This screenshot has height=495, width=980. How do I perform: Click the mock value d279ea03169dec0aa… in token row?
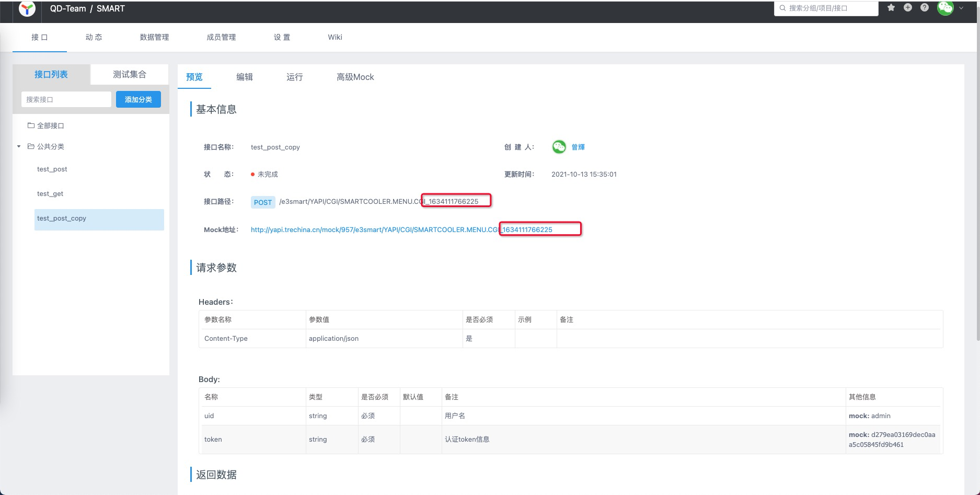pos(893,440)
